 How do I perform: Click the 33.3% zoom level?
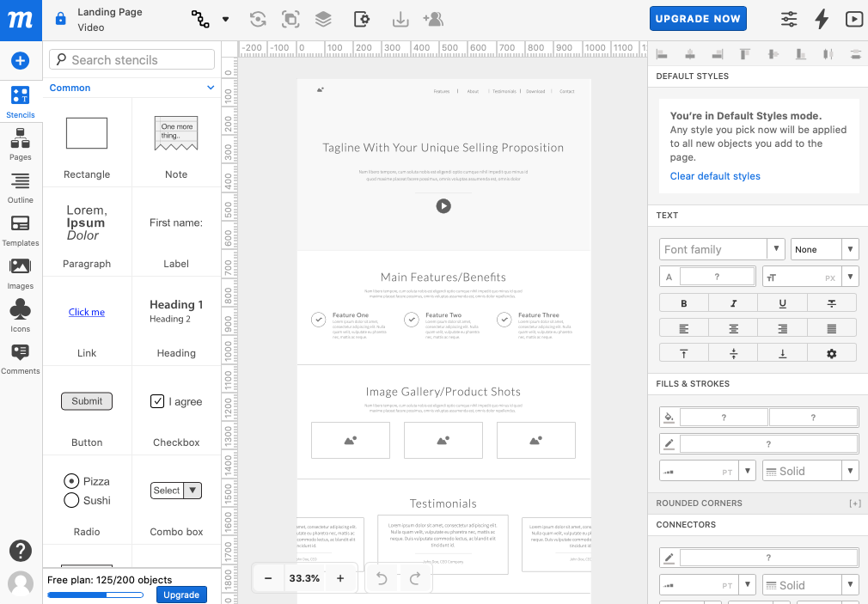(x=304, y=578)
